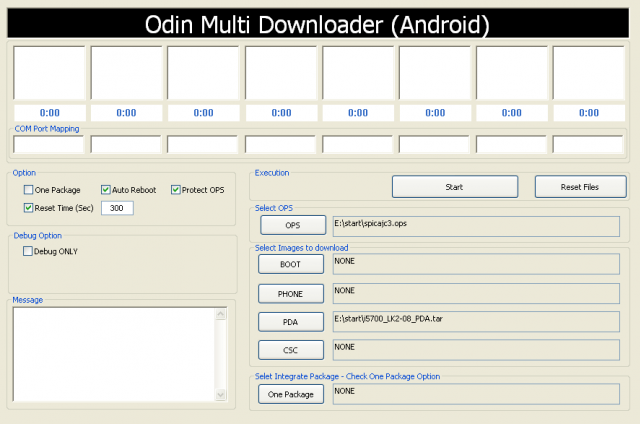
Task: Pick a CSC file with the CSC button
Action: click(291, 350)
